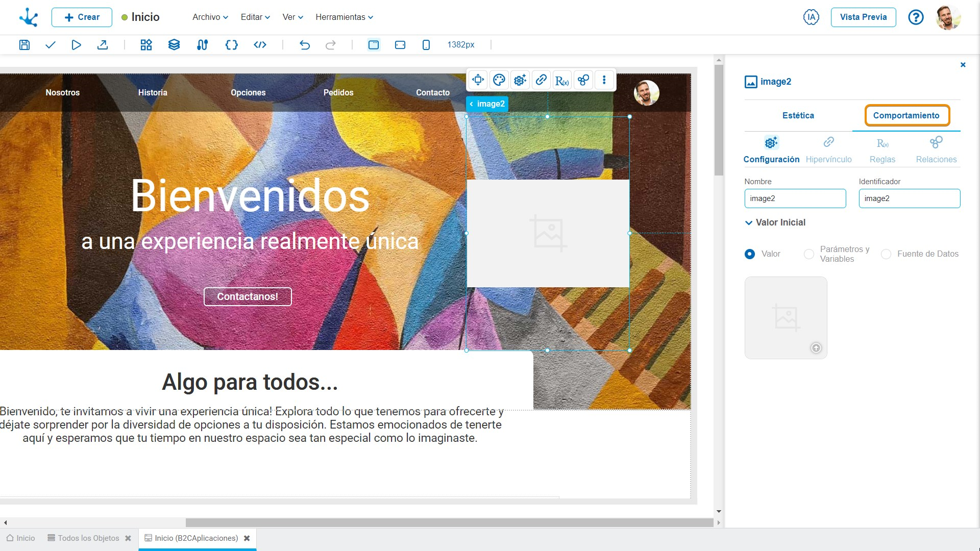Select the Valor radio button
980x551 pixels.
(750, 254)
